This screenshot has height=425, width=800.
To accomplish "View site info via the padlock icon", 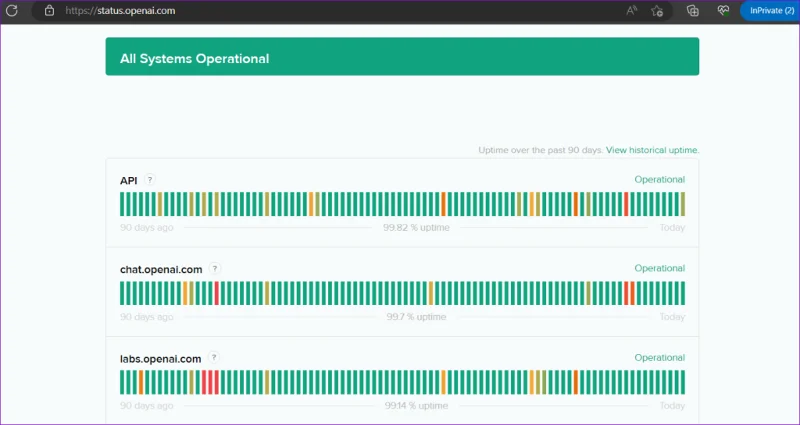I will coord(49,10).
